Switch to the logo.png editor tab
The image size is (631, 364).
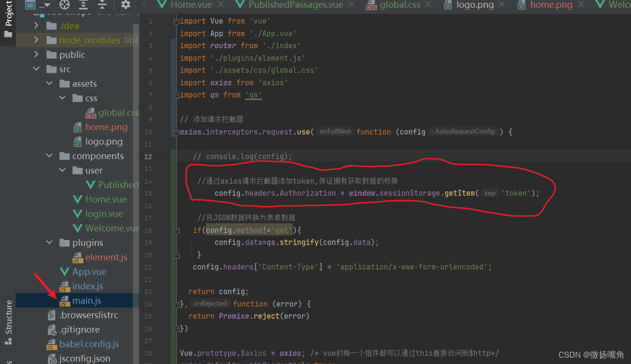click(x=475, y=5)
